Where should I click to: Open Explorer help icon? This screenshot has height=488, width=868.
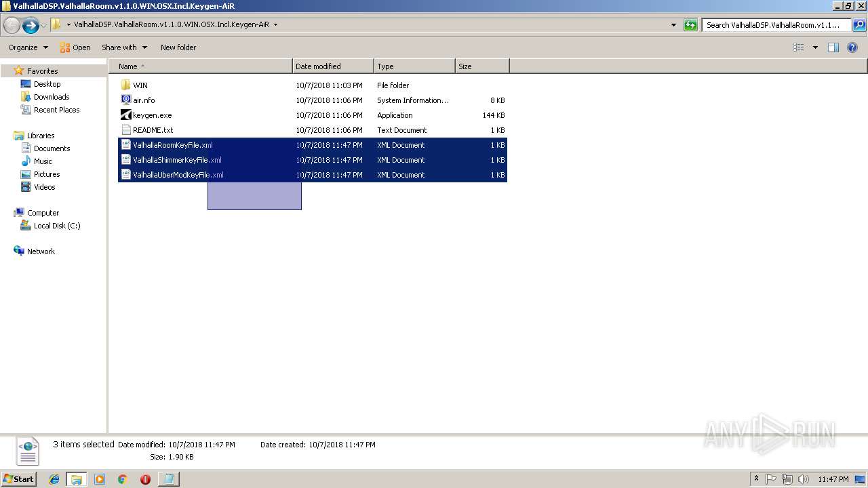(x=853, y=47)
